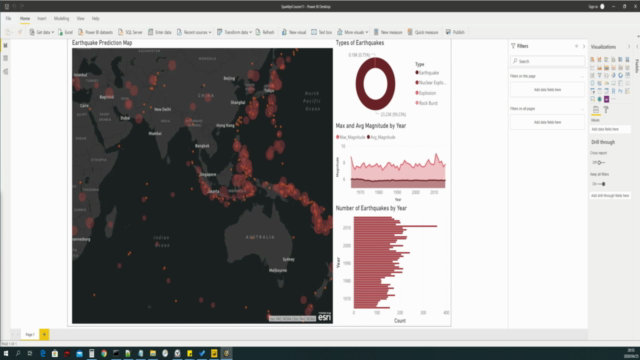
Task: Open the Enter data dialog
Action: [x=160, y=32]
